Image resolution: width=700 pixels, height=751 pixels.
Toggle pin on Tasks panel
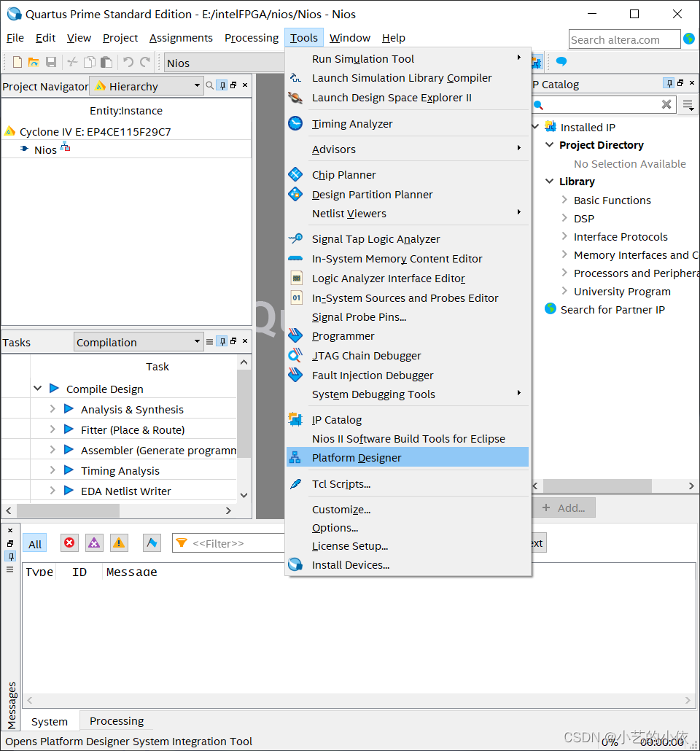(x=222, y=341)
